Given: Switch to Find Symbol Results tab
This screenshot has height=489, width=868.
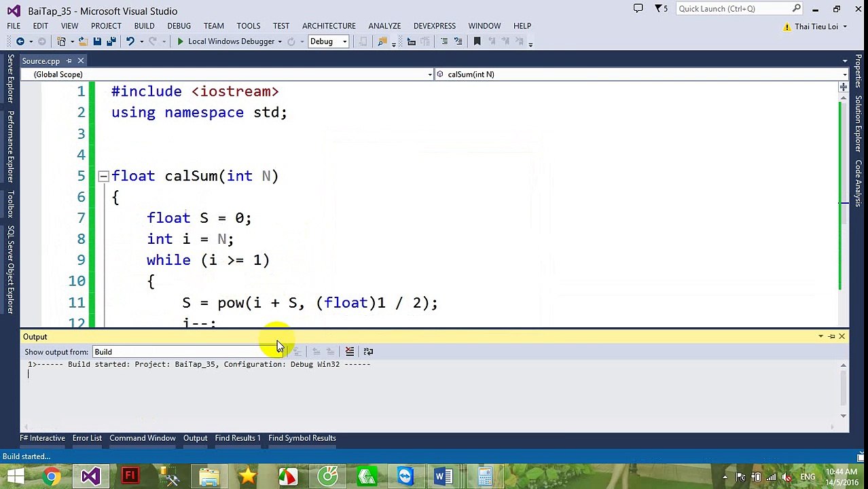Looking at the screenshot, I should 302,438.
